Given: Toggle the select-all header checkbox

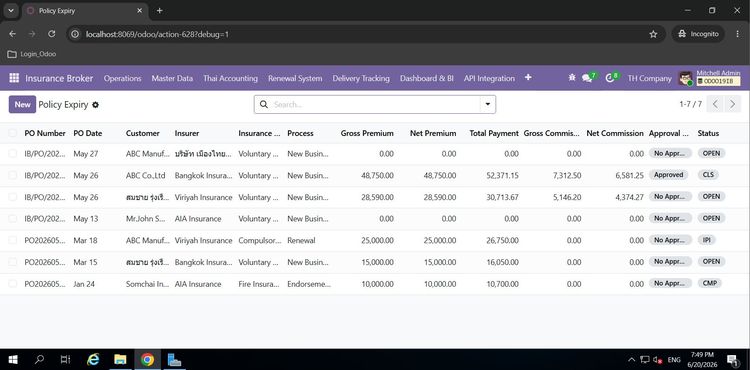Looking at the screenshot, I should (12, 133).
